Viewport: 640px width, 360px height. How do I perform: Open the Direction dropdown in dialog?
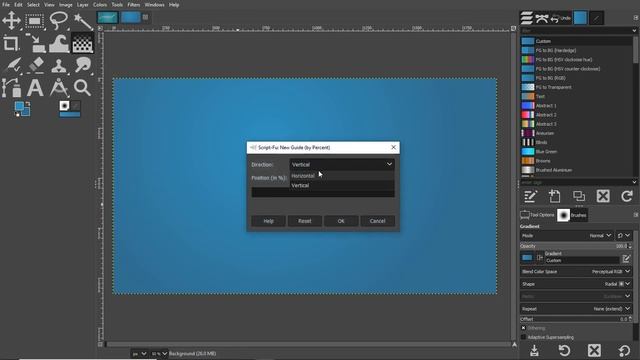coord(342,164)
